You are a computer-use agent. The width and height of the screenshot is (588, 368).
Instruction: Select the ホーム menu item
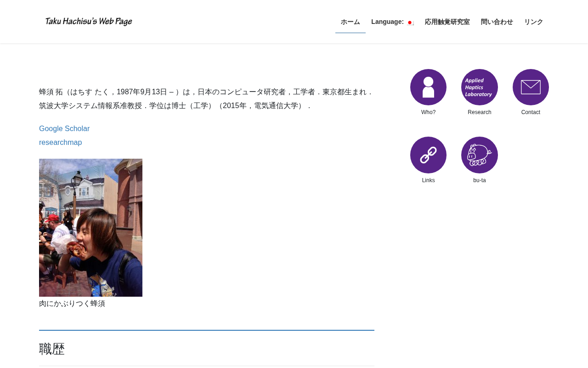click(351, 22)
